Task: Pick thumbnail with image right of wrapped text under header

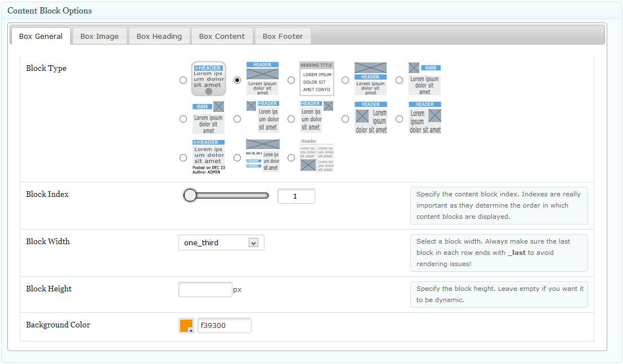Action: (x=424, y=118)
